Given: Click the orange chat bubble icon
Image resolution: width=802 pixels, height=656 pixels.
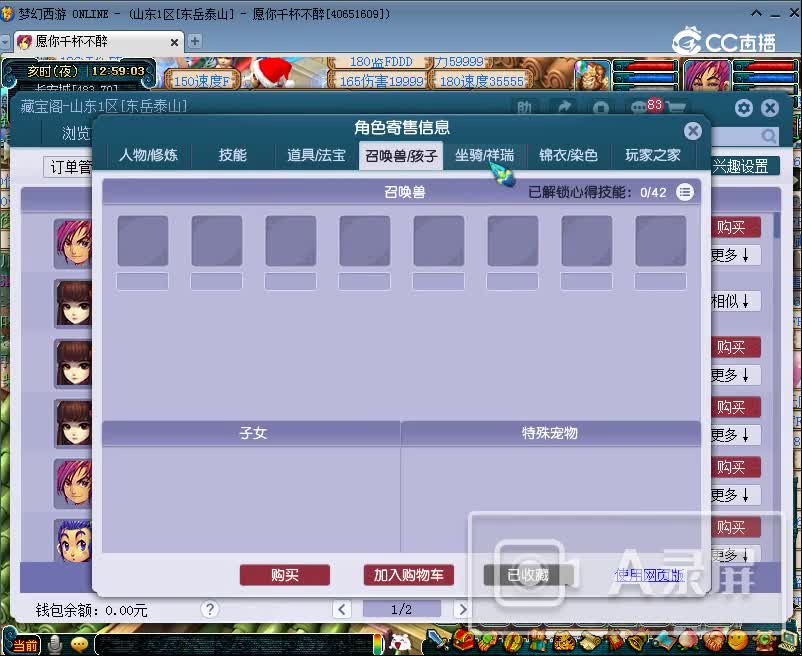Looking at the screenshot, I should [79, 644].
